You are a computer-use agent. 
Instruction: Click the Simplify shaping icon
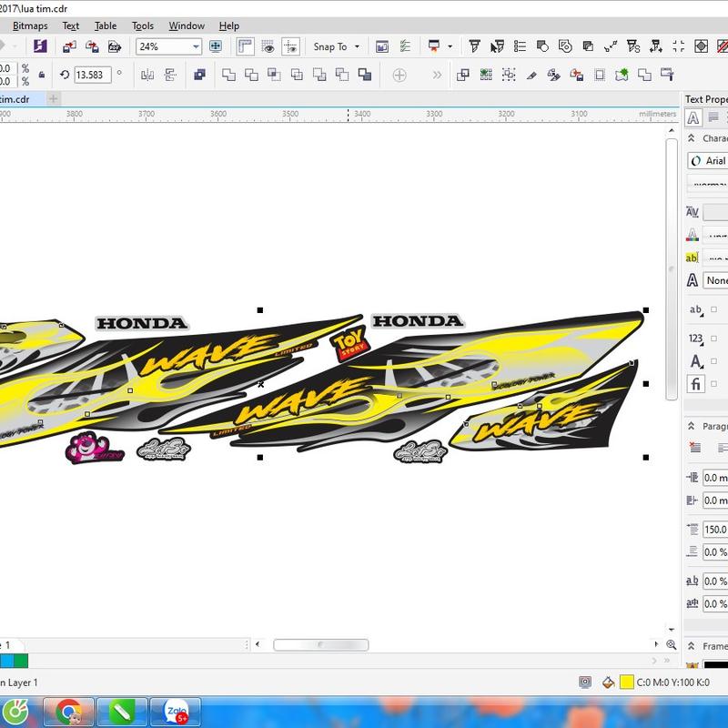click(x=297, y=75)
